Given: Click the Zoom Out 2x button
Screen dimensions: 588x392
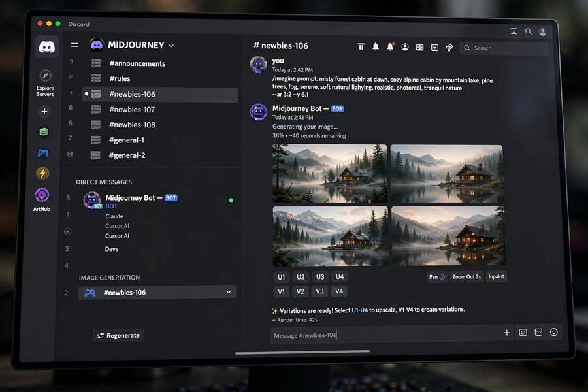Looking at the screenshot, I should pos(466,277).
